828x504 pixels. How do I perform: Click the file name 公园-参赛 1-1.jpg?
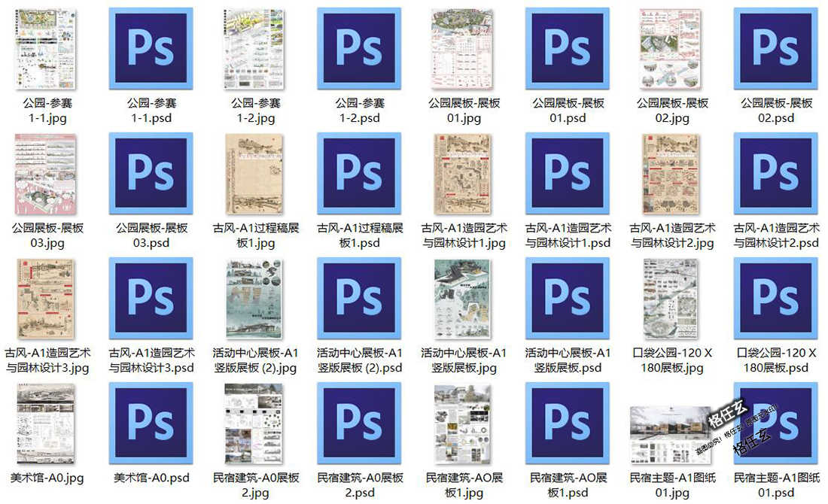coord(47,111)
